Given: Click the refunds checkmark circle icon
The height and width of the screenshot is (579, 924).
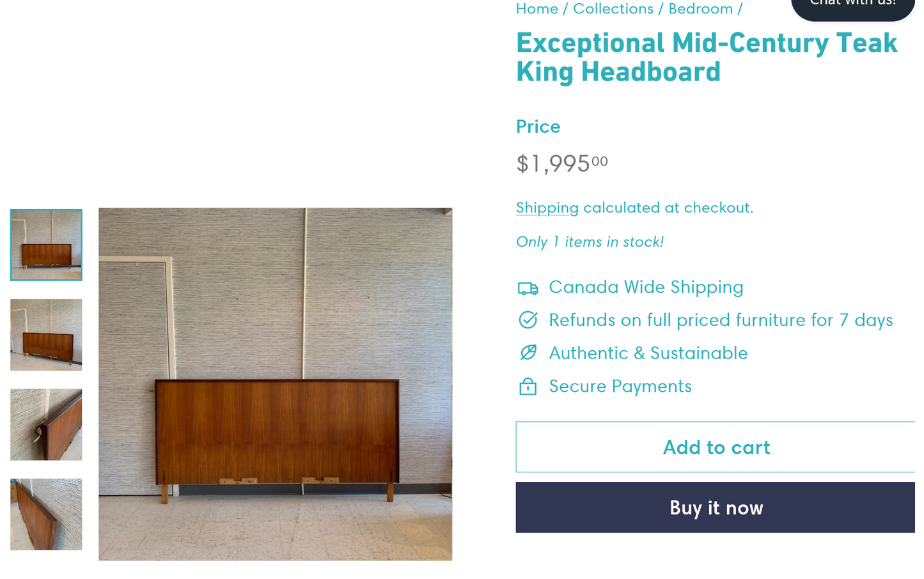Looking at the screenshot, I should (528, 320).
